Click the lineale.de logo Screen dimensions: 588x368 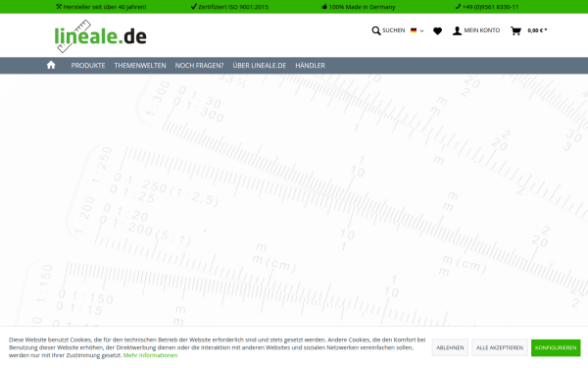click(101, 36)
